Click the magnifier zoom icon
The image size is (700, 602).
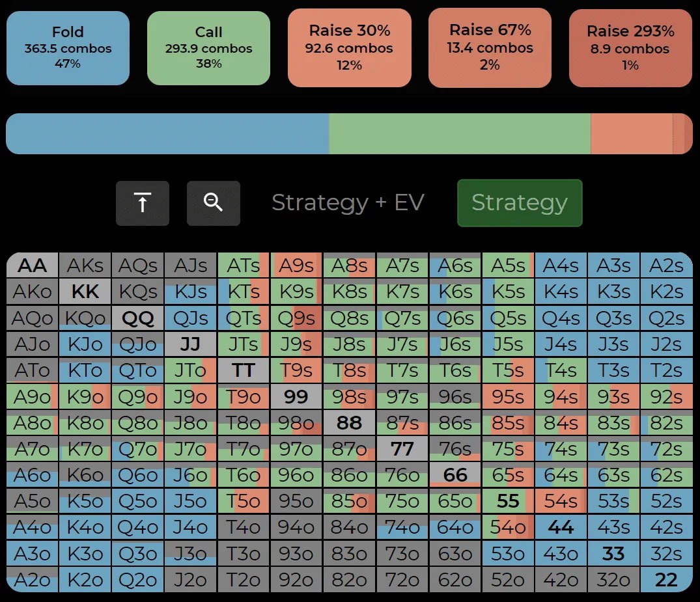[213, 203]
